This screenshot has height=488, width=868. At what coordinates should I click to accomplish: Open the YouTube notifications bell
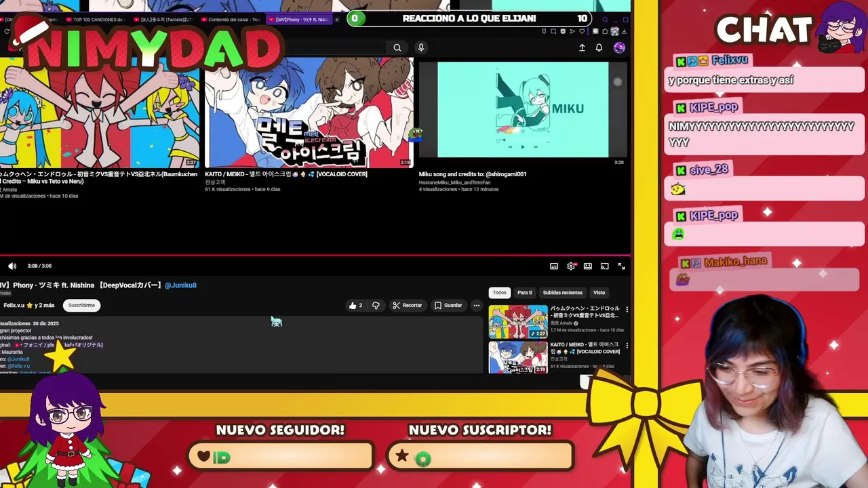pyautogui.click(x=599, y=47)
